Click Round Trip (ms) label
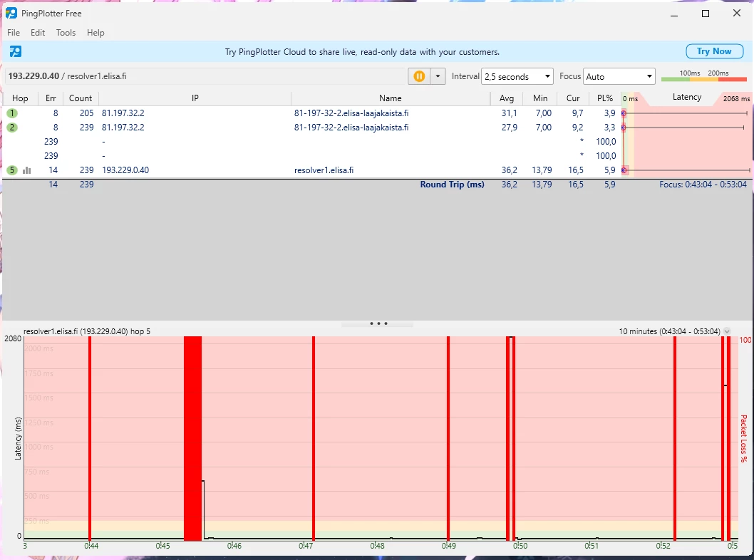Image resolution: width=754 pixels, height=560 pixels. [x=452, y=185]
